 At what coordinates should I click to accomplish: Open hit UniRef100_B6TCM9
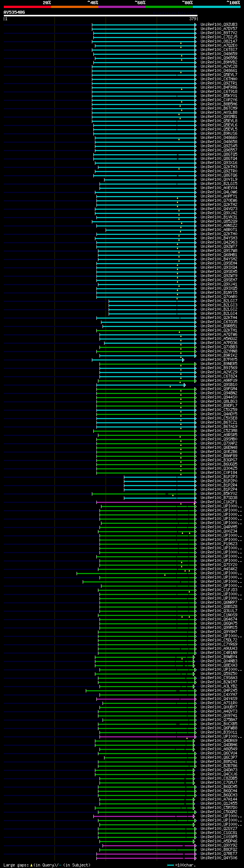[219, 108]
